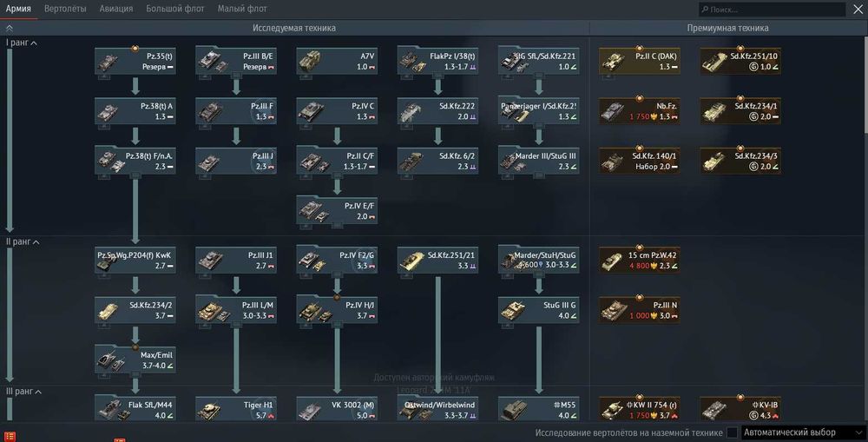The width and height of the screenshot is (868, 442).
Task: Switch to the Армия tab
Action: tap(18, 9)
